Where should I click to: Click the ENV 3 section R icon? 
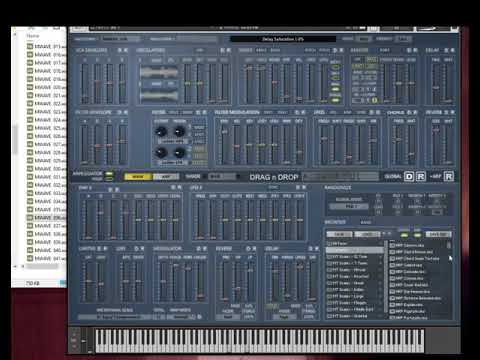(179, 187)
